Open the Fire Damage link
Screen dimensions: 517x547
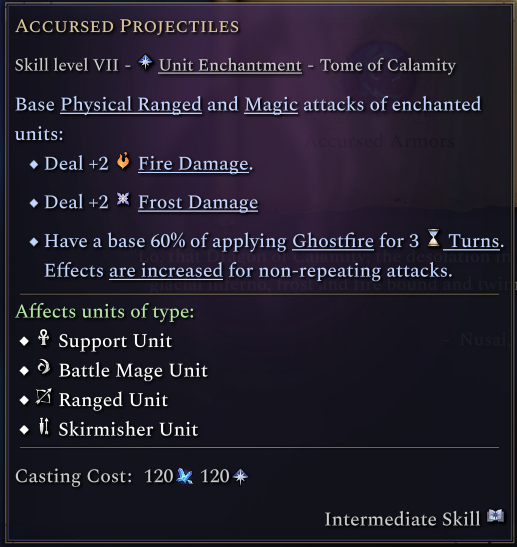[194, 164]
